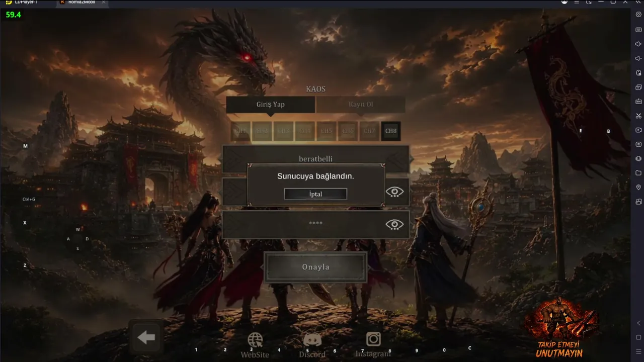
Task: Click the shake/rotate sidebar icon
Action: coord(638,158)
